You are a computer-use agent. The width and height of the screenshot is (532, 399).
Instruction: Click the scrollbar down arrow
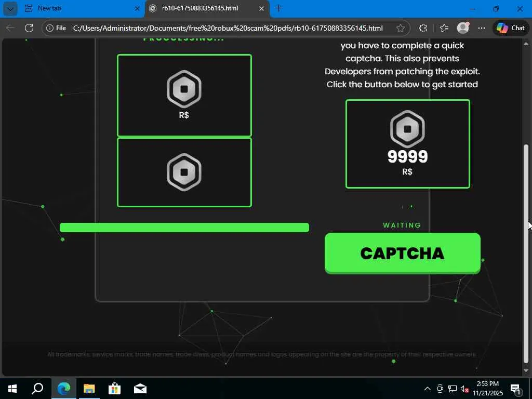pyautogui.click(x=526, y=370)
